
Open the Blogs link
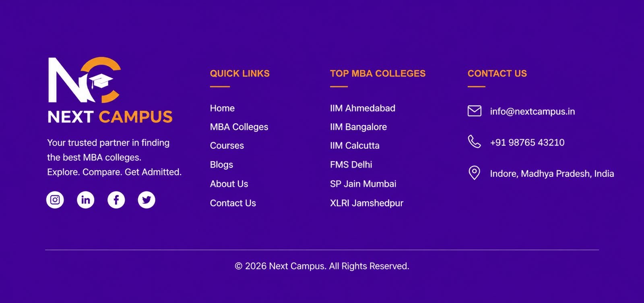pos(221,165)
